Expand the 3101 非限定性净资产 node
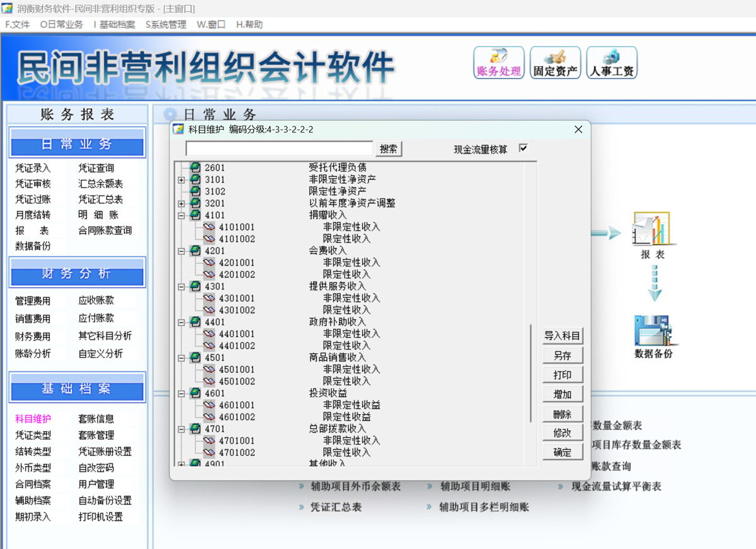 tap(181, 180)
